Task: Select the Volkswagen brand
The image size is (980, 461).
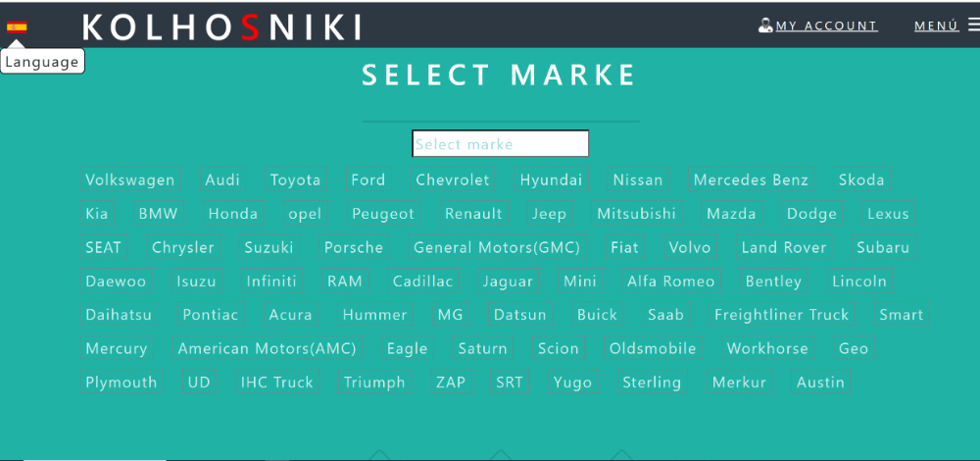Action: coord(130,179)
